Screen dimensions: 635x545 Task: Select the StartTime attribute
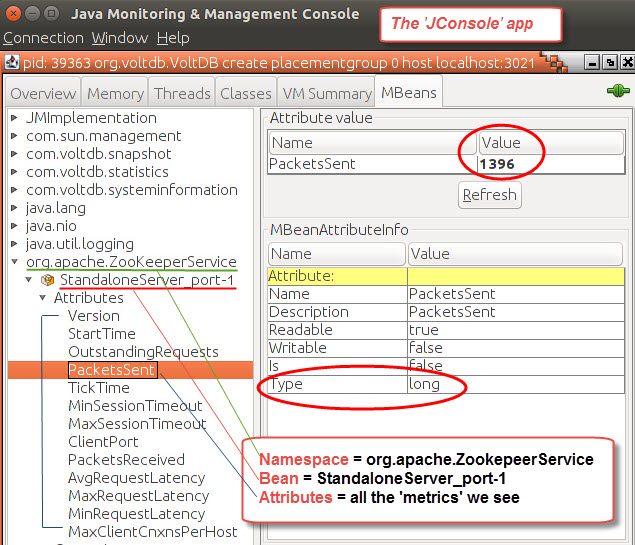[x=102, y=334]
